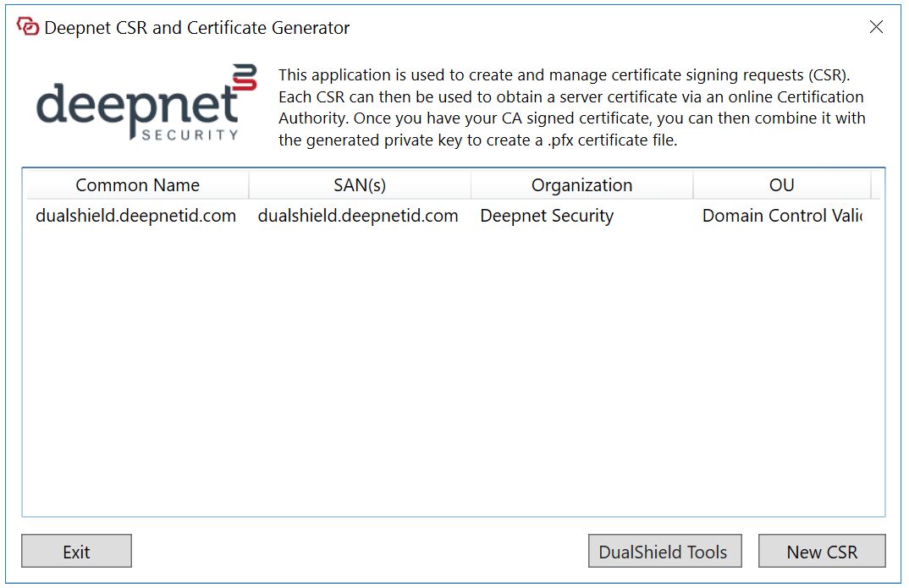Select dualshield.deepnetid.com in SAN(s) column

click(358, 216)
